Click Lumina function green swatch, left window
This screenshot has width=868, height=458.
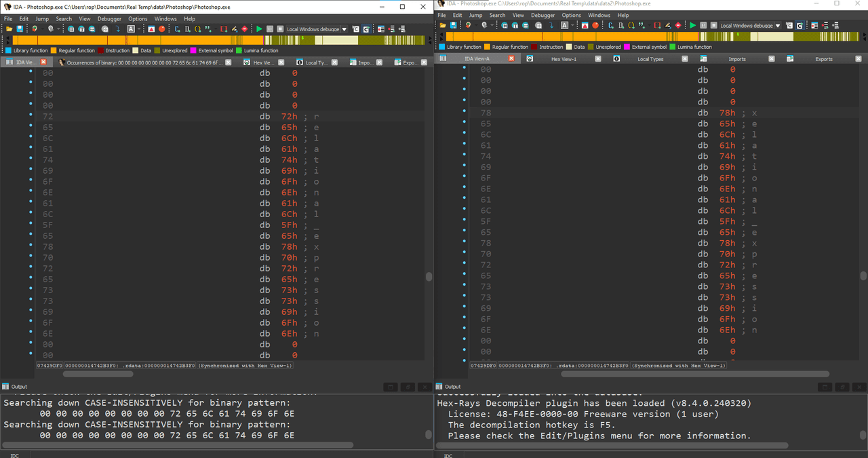point(239,51)
